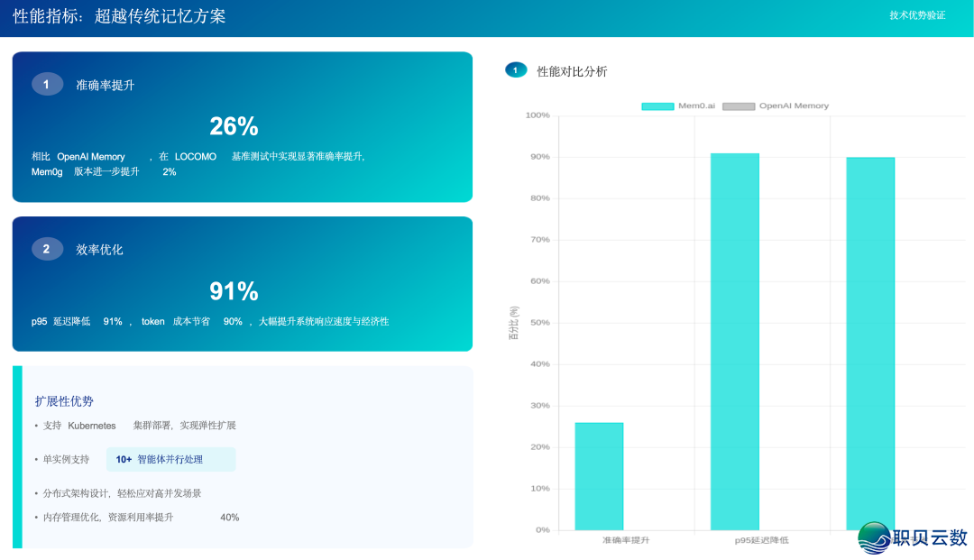Click the 26% headline figure

[x=234, y=126]
